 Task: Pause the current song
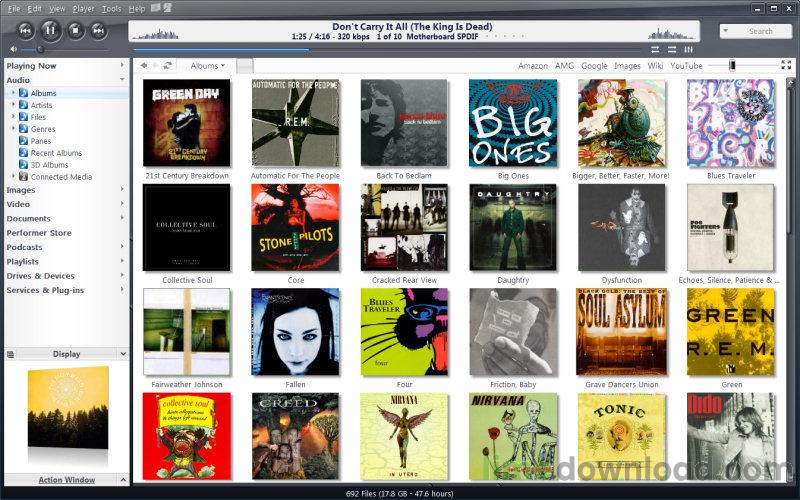coord(51,31)
